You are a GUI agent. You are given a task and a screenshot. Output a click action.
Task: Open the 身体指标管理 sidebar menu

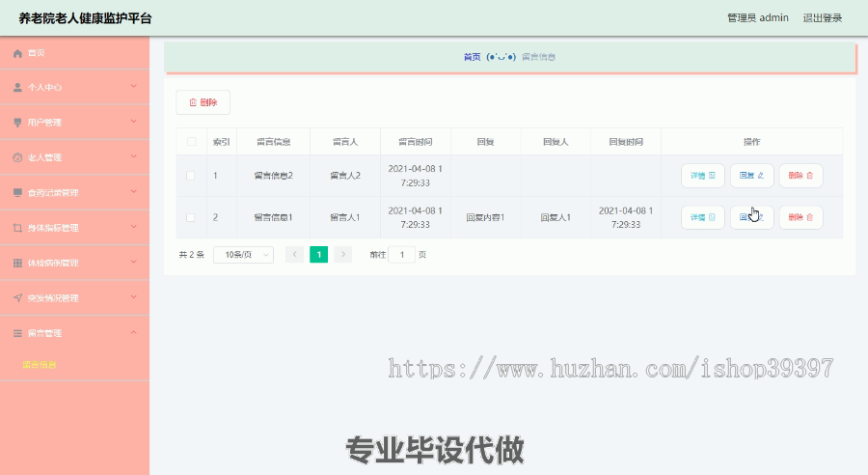[74, 228]
